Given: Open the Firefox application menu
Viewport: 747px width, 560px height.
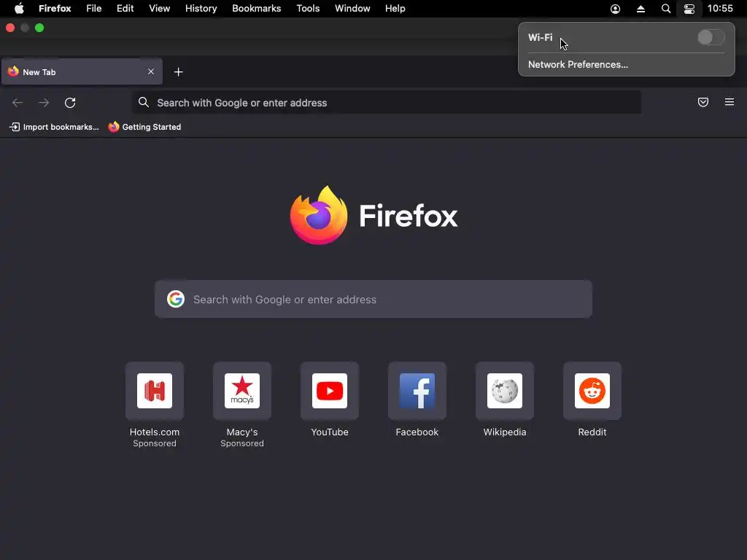Looking at the screenshot, I should tap(55, 9).
